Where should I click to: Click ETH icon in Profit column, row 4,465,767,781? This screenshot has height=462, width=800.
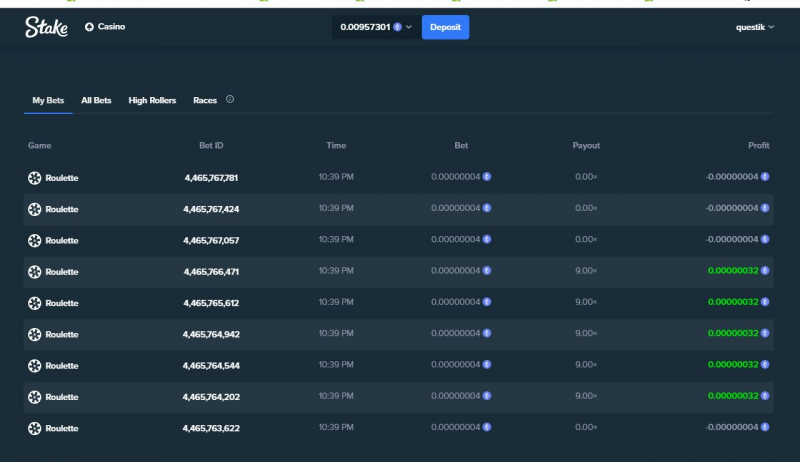pos(765,177)
